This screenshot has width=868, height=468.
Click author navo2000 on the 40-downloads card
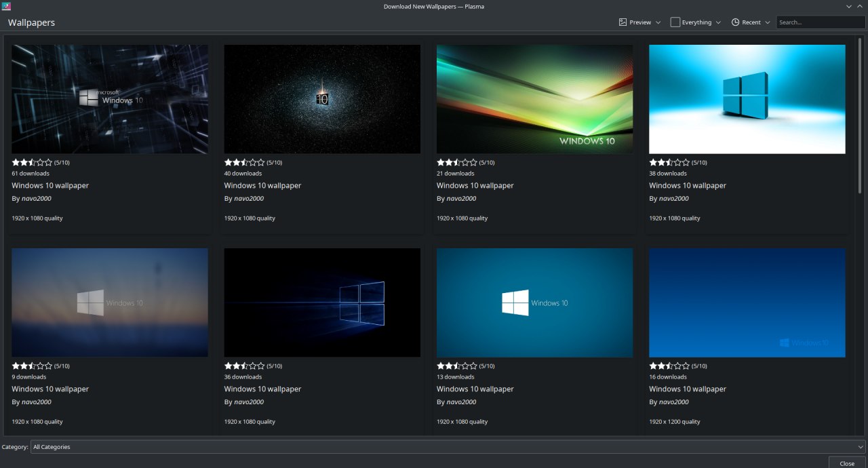point(249,199)
